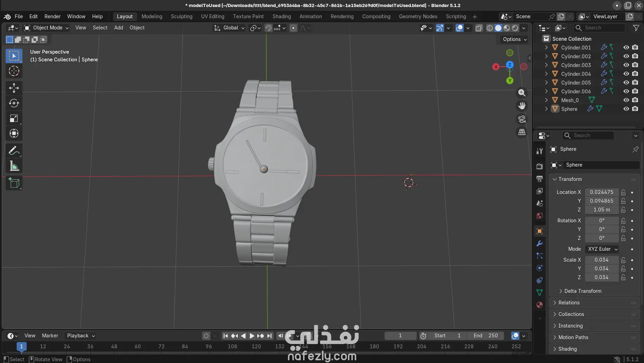The height and width of the screenshot is (363, 644).
Task: Lock the Location X field
Action: [x=623, y=192]
